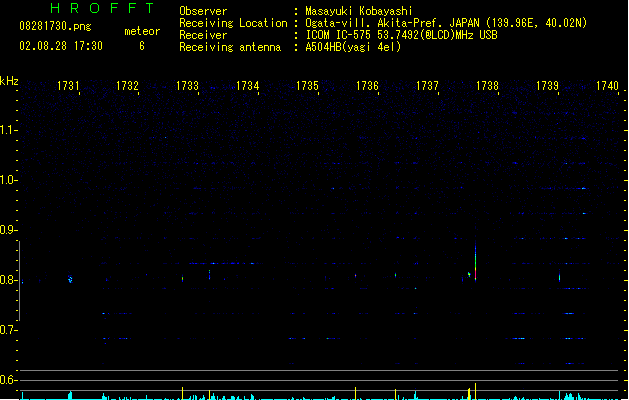The height and width of the screenshot is (400, 629).
Task: Click the 1733 time axis label
Action: tap(187, 86)
